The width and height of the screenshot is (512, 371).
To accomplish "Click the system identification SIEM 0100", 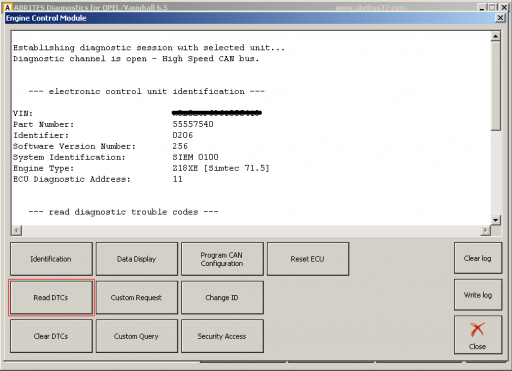I will pos(195,157).
